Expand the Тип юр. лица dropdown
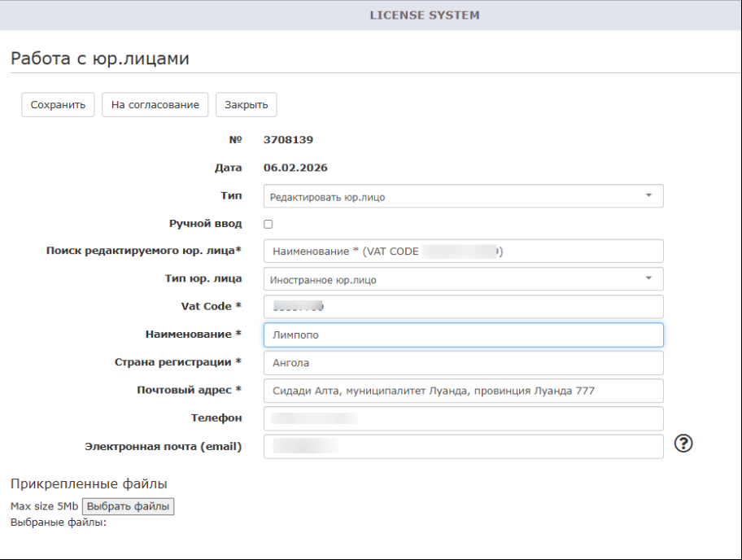The height and width of the screenshot is (560, 742). tap(463, 279)
